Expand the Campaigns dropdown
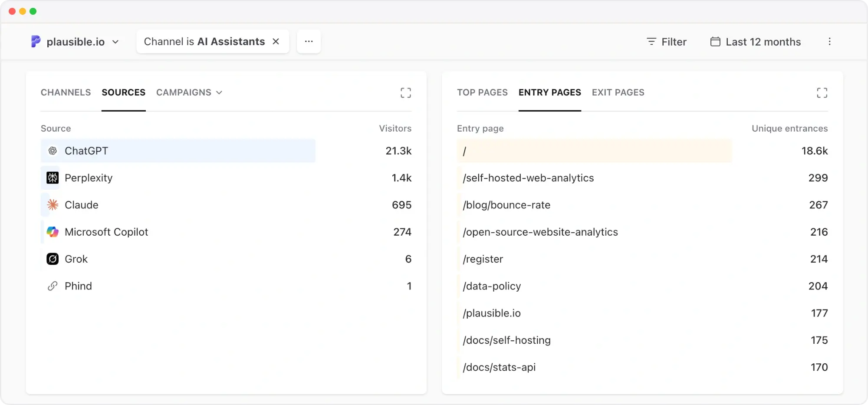The height and width of the screenshot is (405, 868). 189,92
